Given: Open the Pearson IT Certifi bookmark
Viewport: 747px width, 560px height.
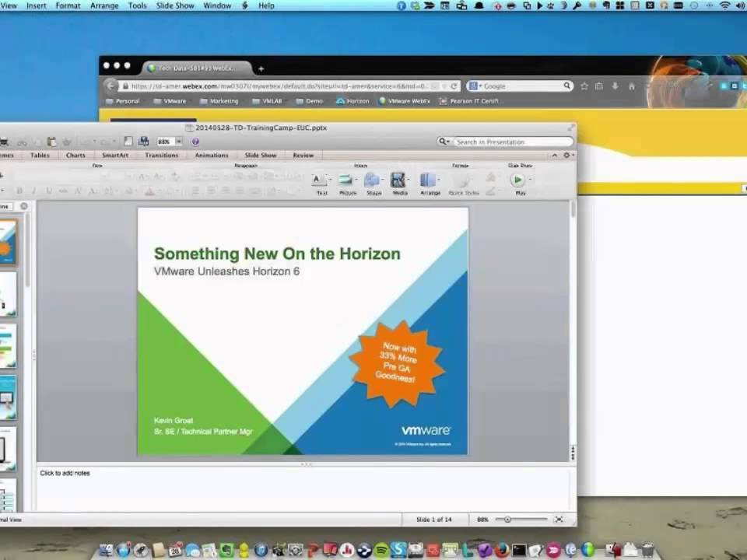Looking at the screenshot, I should point(469,101).
